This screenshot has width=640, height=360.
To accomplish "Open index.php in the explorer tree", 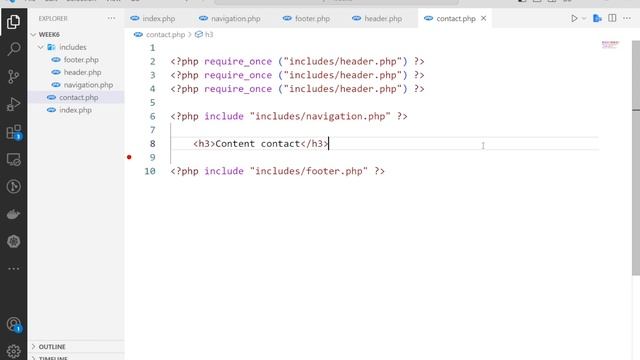I will pyautogui.click(x=75, y=110).
